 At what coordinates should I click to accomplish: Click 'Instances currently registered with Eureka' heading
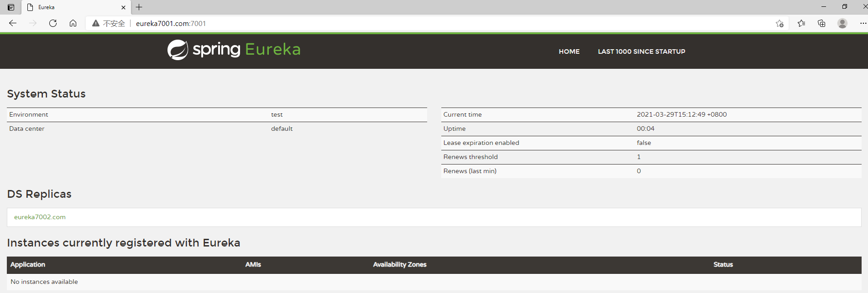pyautogui.click(x=124, y=243)
